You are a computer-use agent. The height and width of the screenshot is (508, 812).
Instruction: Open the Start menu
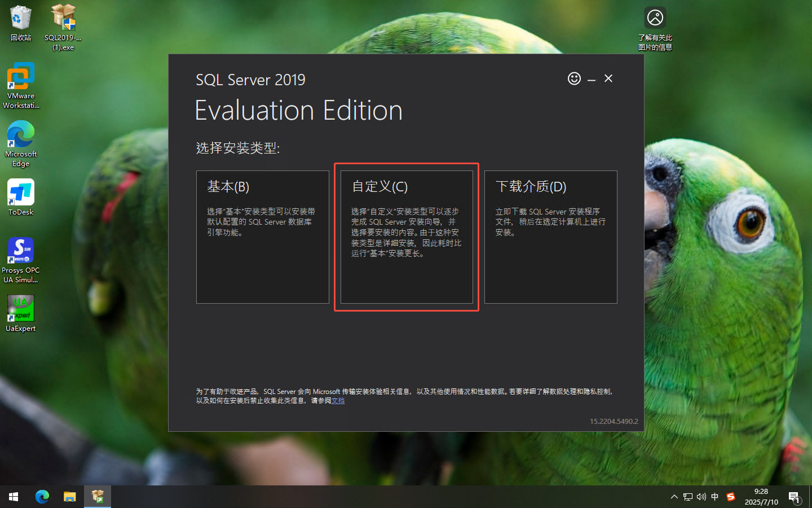13,497
